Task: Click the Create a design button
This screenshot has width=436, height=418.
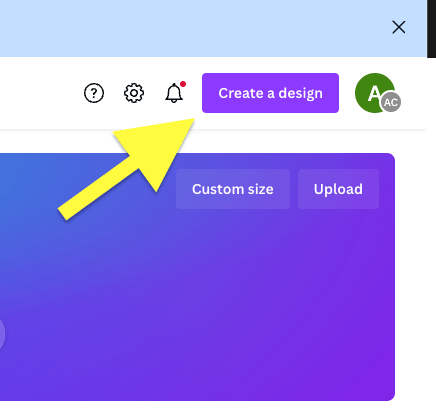Action: [270, 93]
